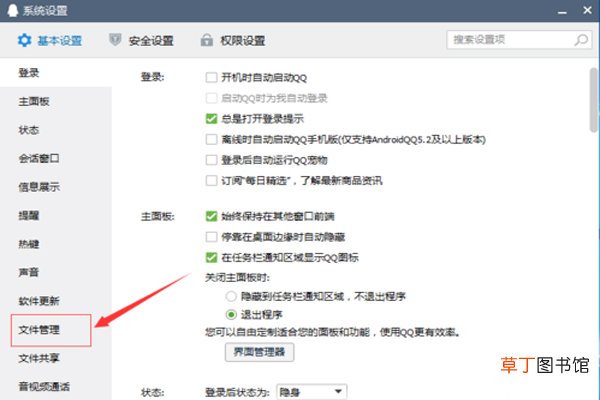This screenshot has height=400, width=600.
Task: Uncheck 在任务栏通知区域显示QQ图标
Action: coord(211,257)
